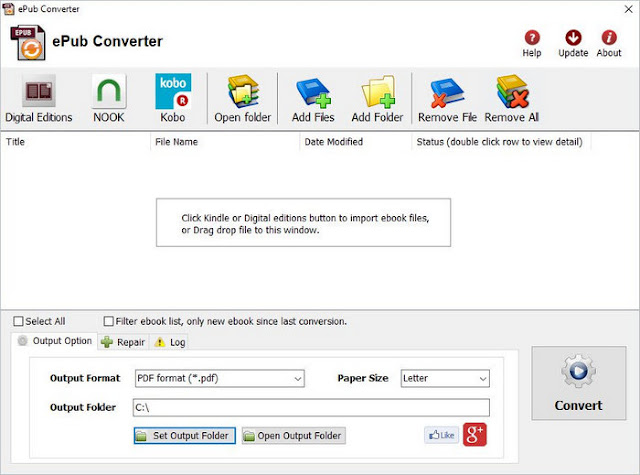Click Set Output Folder button
640x475 pixels.
point(185,435)
